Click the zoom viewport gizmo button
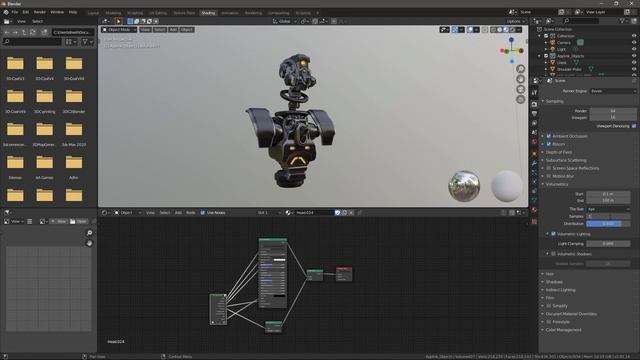 click(x=520, y=69)
